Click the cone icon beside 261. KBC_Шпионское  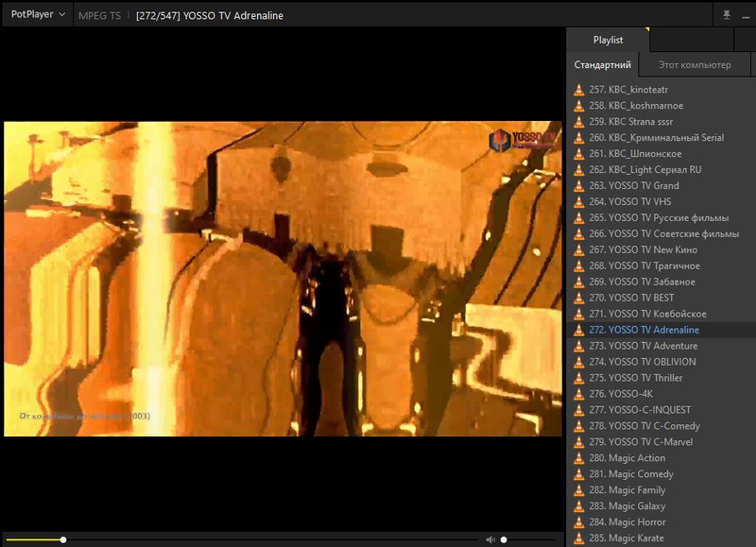[x=578, y=154]
